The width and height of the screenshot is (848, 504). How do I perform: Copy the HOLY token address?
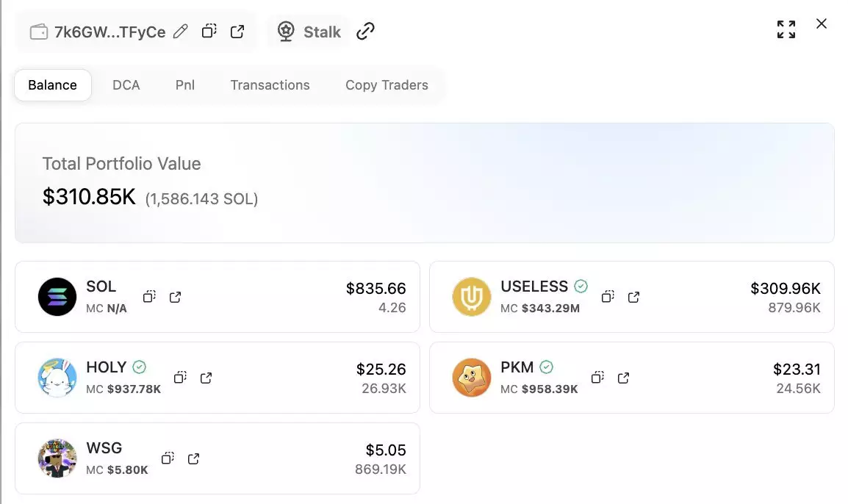coord(180,378)
